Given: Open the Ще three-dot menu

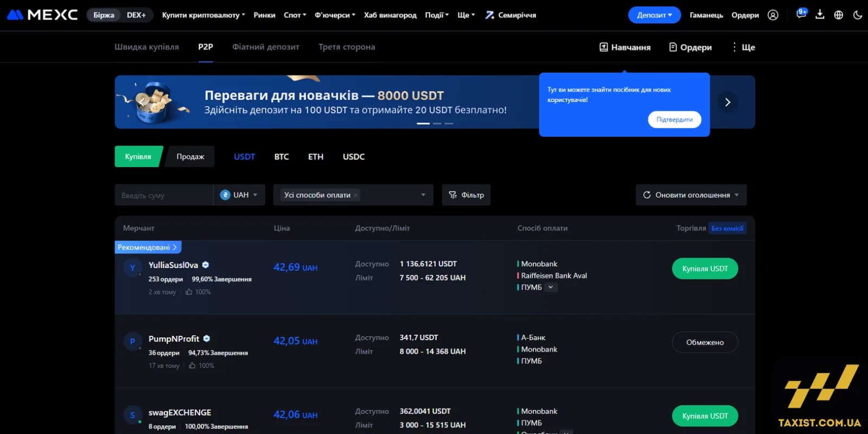Looking at the screenshot, I should tap(743, 47).
